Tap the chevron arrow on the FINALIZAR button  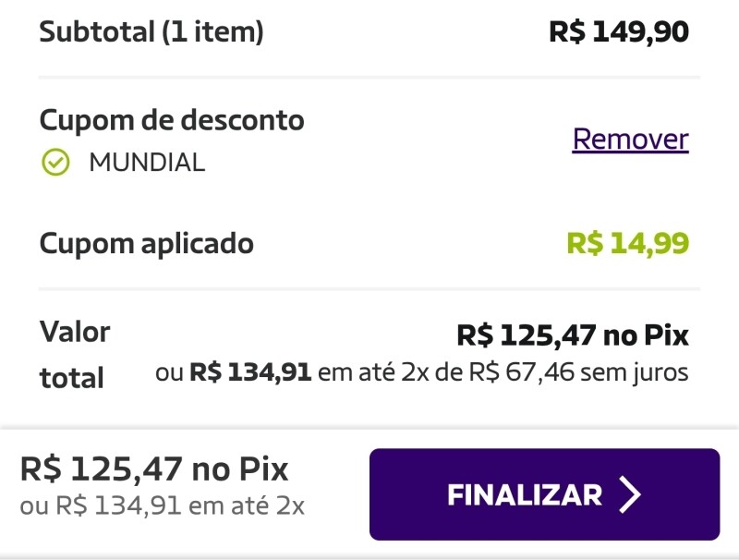click(630, 494)
